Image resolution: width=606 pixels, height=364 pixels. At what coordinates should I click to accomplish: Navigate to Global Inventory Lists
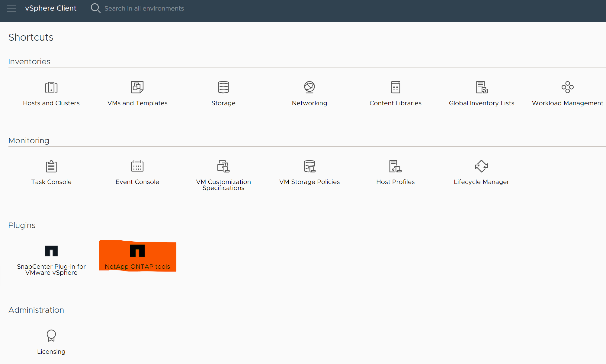tap(481, 92)
